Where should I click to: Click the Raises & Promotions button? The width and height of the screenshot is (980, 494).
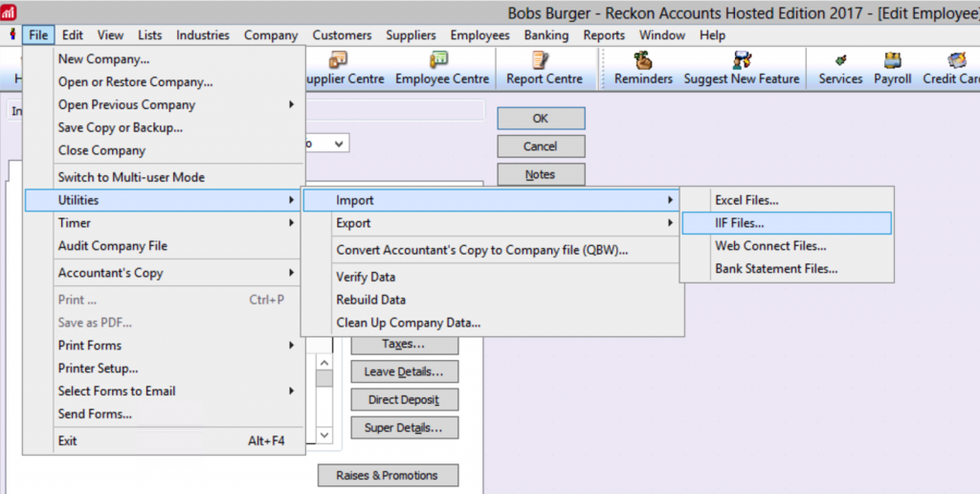tap(388, 475)
